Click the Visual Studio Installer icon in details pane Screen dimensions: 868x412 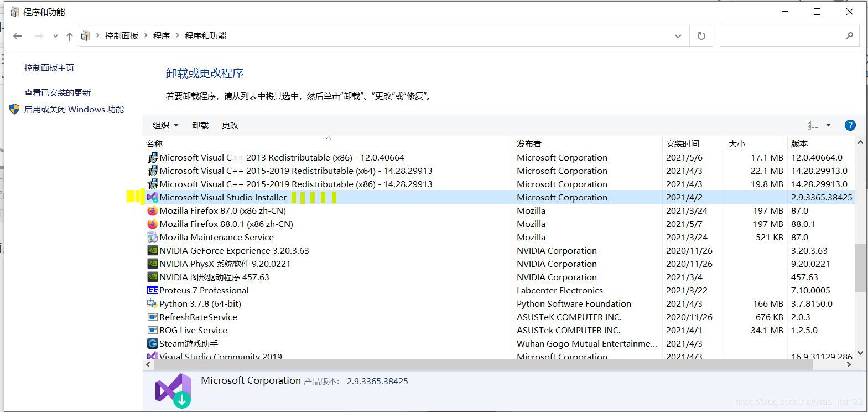pyautogui.click(x=173, y=391)
